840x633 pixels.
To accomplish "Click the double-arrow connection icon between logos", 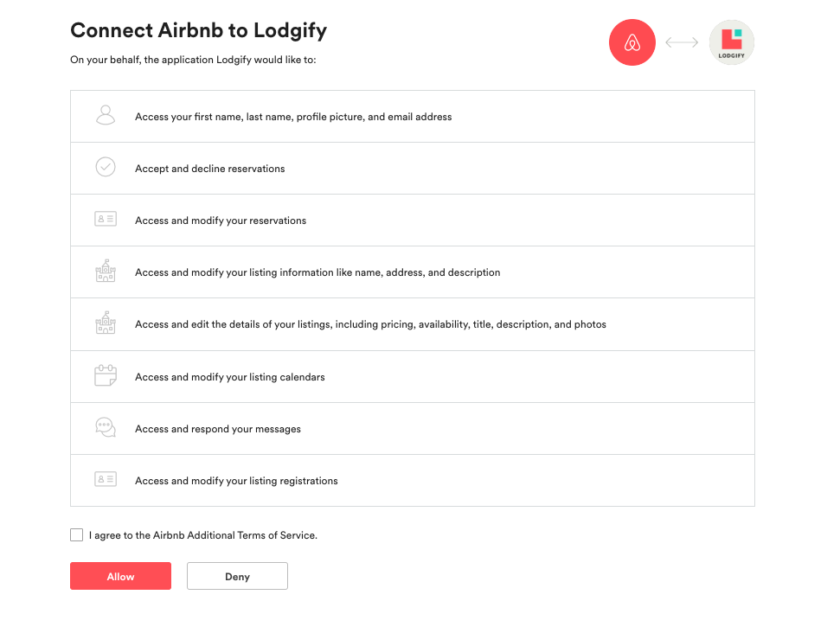I will pyautogui.click(x=682, y=42).
